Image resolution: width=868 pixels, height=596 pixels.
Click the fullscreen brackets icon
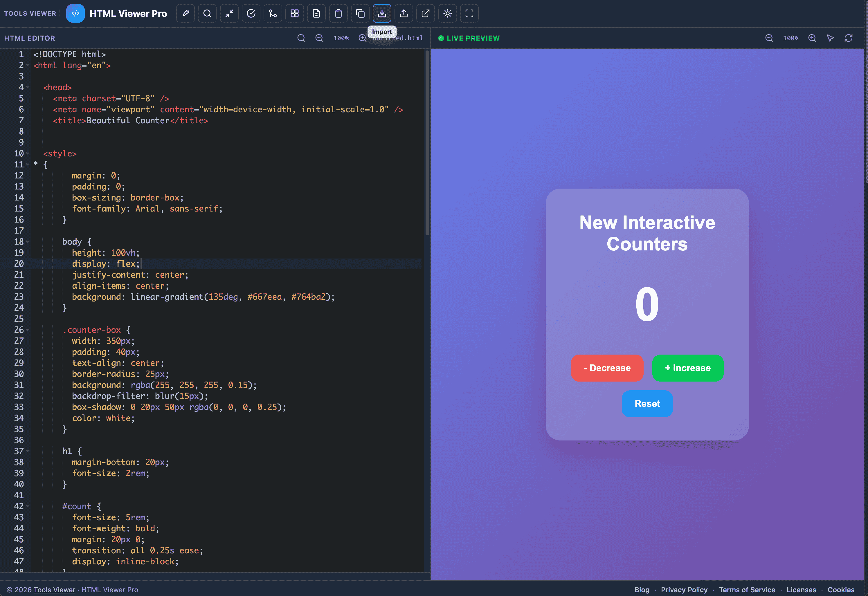tap(469, 13)
